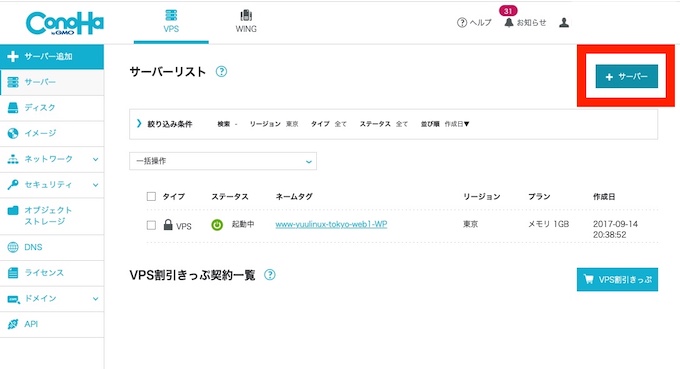The height and width of the screenshot is (369, 680).
Task: Switch to the WING tab
Action: click(246, 22)
